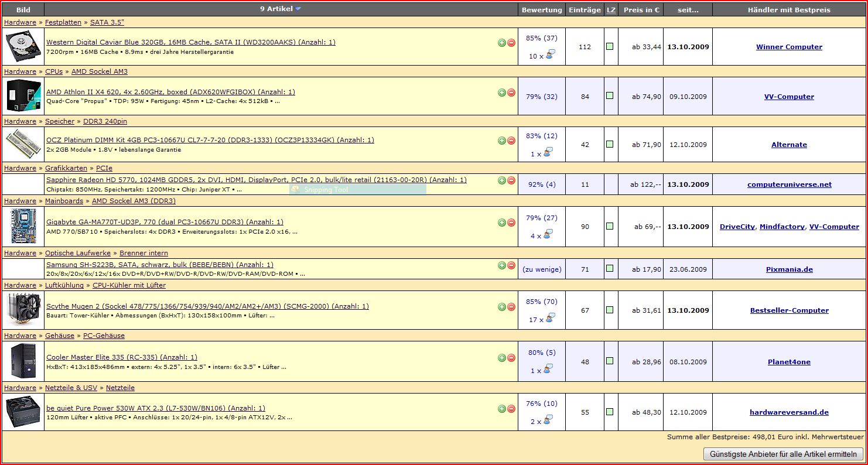The width and height of the screenshot is (868, 465).
Task: Open the 9 Artikel sort dropdown arrow
Action: tap(298, 9)
